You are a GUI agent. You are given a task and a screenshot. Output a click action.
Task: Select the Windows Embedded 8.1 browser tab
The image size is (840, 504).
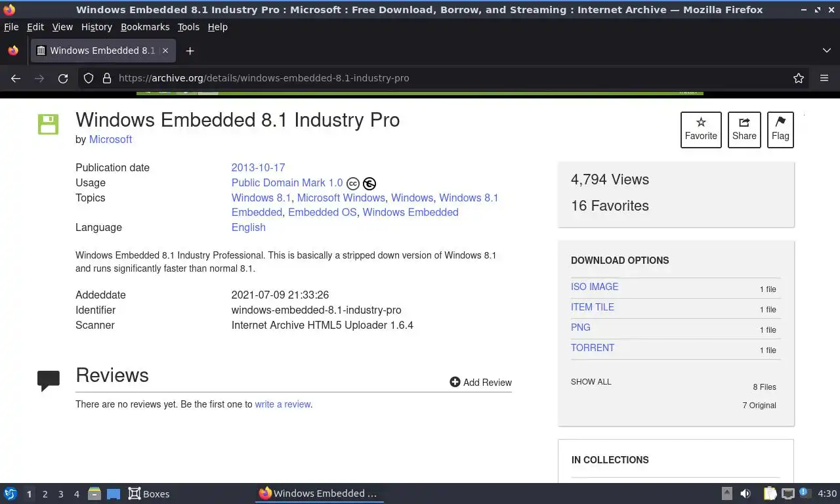click(103, 51)
